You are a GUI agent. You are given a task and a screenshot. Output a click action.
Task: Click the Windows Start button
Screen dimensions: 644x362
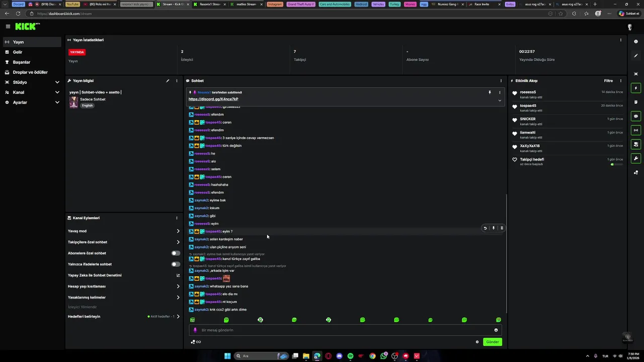point(227,356)
